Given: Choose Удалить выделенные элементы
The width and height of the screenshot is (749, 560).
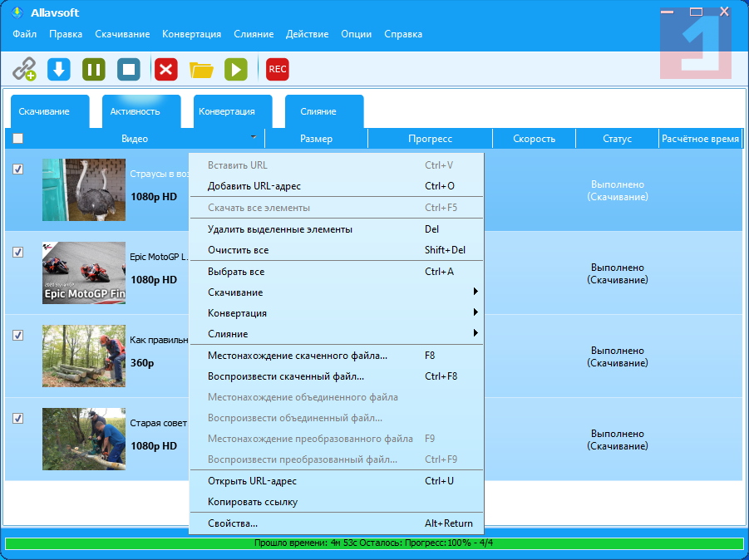Looking at the screenshot, I should coord(337,229).
